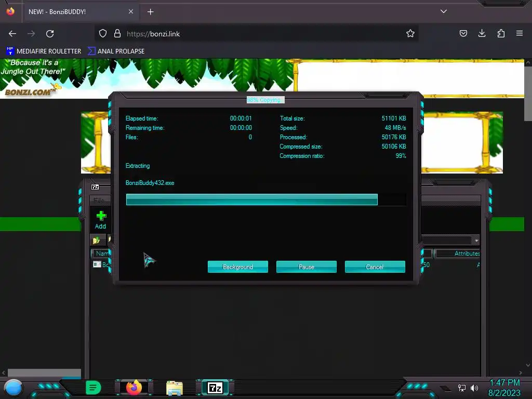This screenshot has width=532, height=399.
Task: Open the MEDIAFIRE ROULETTER bookmark
Action: pos(44,51)
